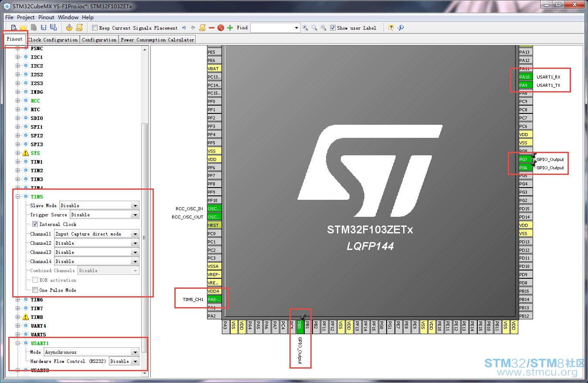Click the red minus collapse icon

(x=211, y=28)
